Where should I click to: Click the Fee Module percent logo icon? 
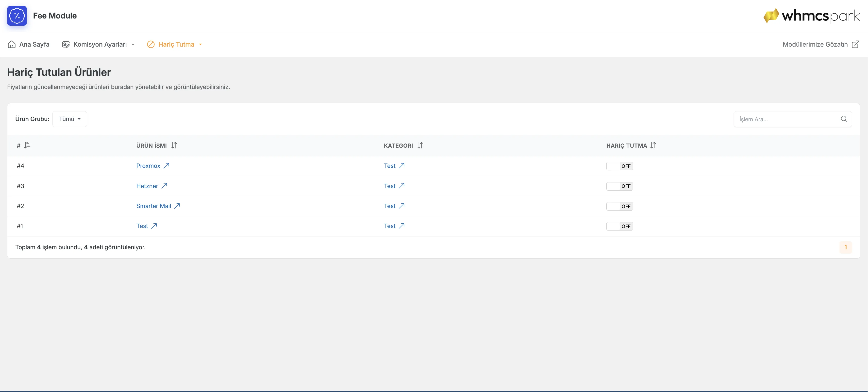[x=17, y=16]
